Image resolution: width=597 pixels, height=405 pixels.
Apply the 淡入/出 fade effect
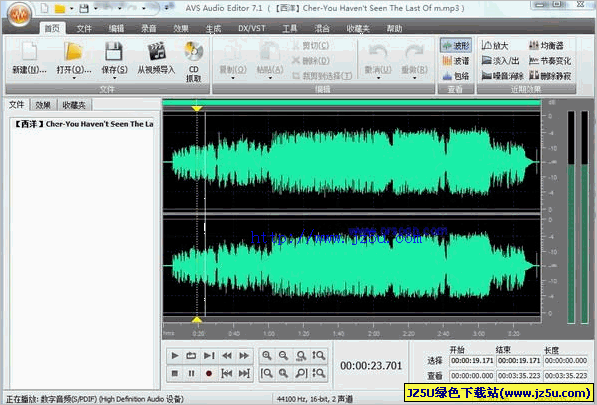(x=500, y=61)
